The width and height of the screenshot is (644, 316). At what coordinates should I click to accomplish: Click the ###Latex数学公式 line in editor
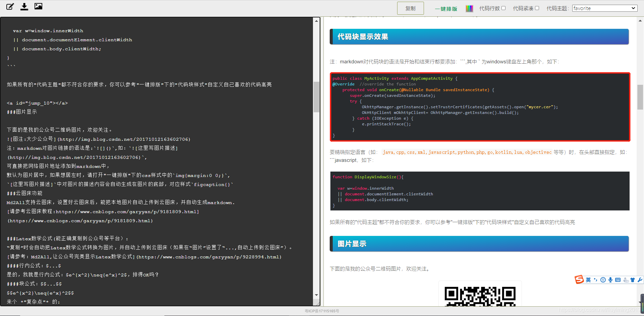click(x=67, y=239)
